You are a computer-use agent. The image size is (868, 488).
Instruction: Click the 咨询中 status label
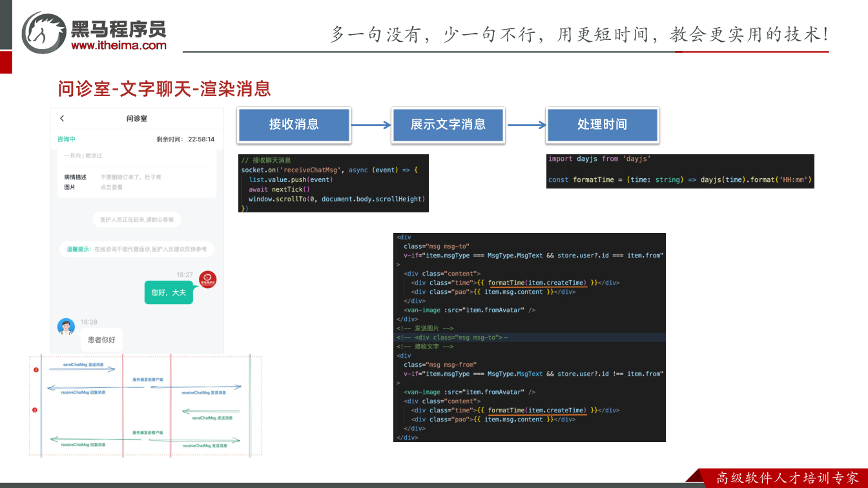click(67, 139)
